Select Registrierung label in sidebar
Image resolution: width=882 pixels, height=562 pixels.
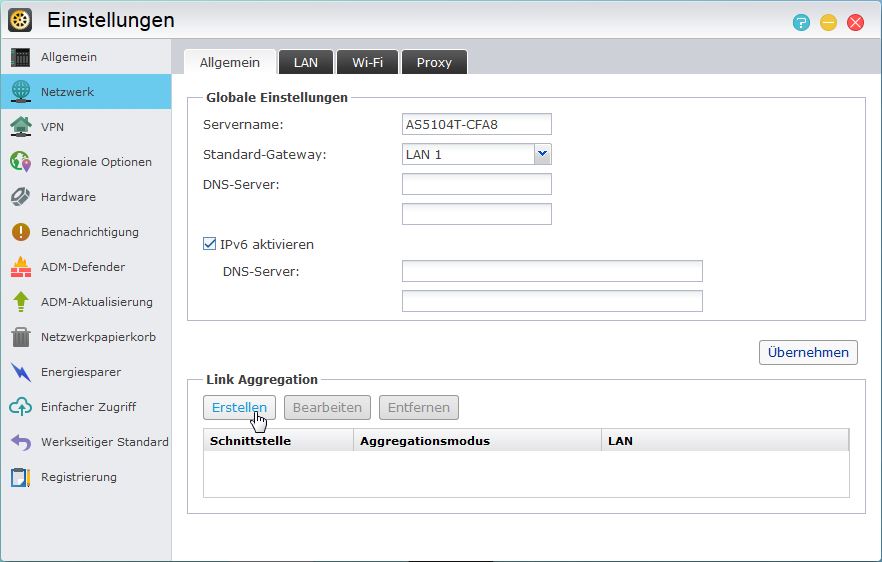[79, 477]
